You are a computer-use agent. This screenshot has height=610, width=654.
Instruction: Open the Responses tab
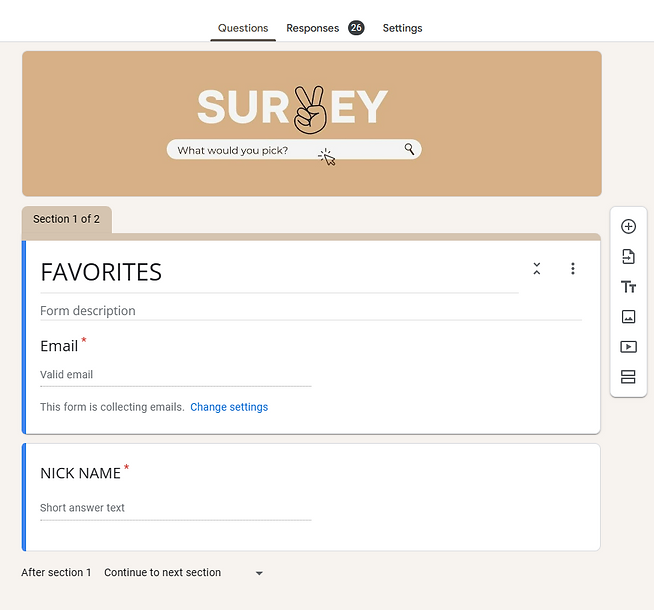[x=312, y=28]
